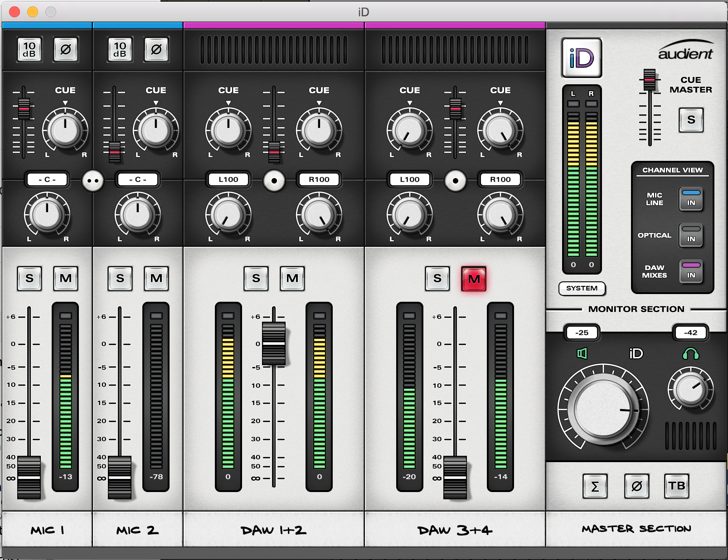Invert phase on the Mic 1 channel
This screenshot has width=728, height=560.
(x=66, y=49)
